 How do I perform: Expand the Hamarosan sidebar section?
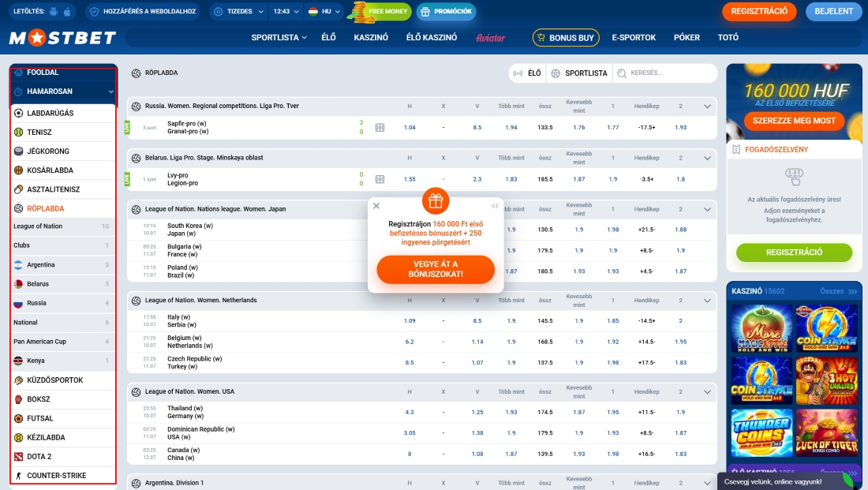(110, 92)
